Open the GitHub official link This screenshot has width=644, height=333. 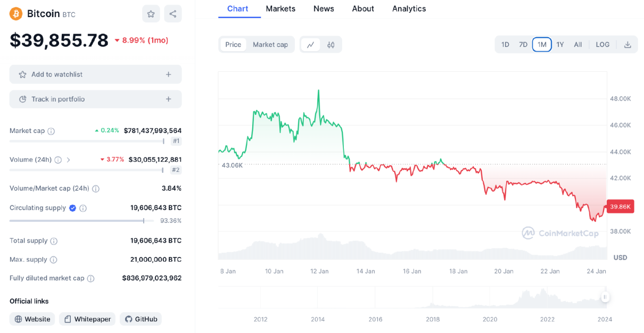(141, 319)
